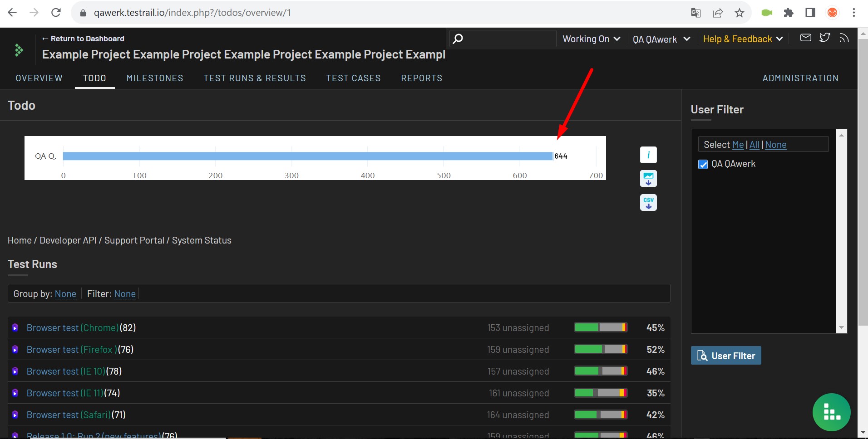Select Me in the user filter
Screen dimensions: 868x439
point(738,145)
